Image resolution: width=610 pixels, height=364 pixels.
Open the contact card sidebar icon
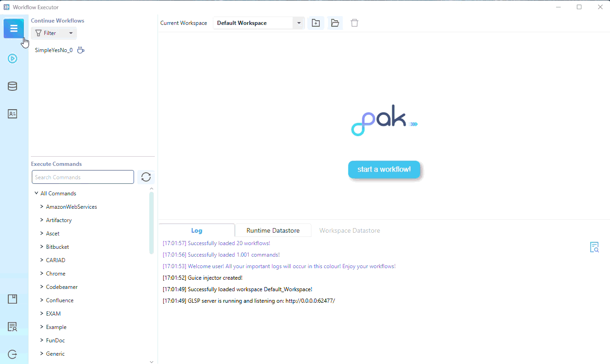click(x=12, y=114)
